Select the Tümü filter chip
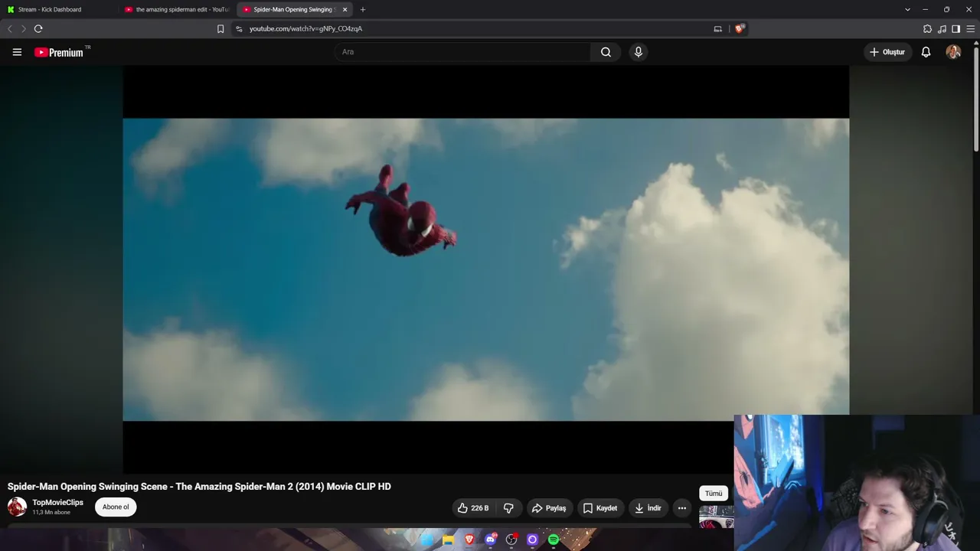 (x=714, y=494)
